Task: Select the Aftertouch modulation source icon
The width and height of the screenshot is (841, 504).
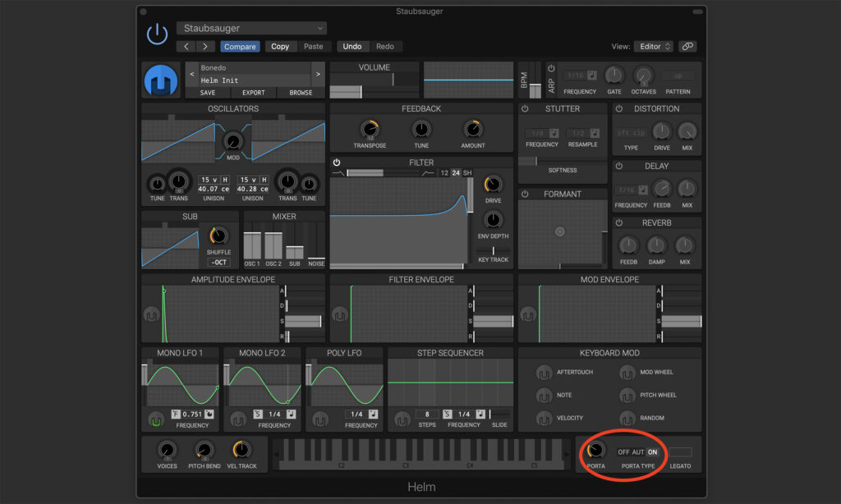Action: point(544,372)
